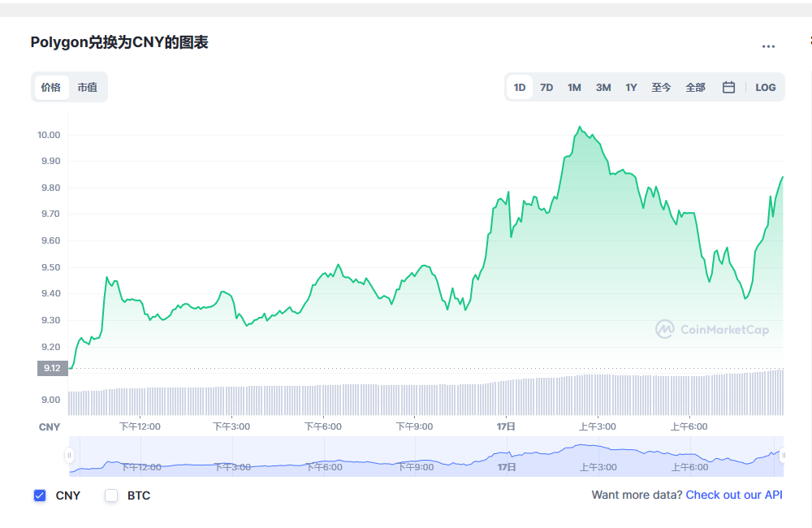Click the 下午3:00 main axis time label

coord(231,426)
